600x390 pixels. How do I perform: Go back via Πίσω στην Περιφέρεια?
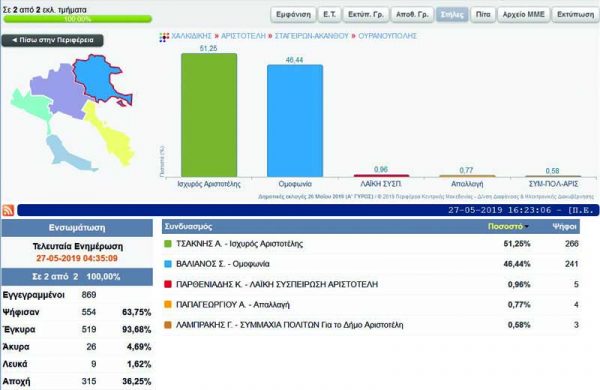pos(52,40)
